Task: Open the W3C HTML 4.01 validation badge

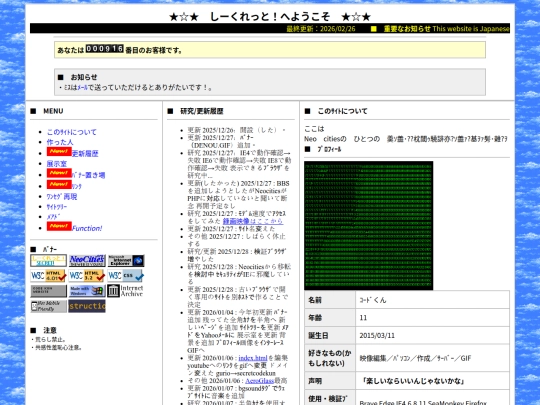Action: (x=49, y=276)
